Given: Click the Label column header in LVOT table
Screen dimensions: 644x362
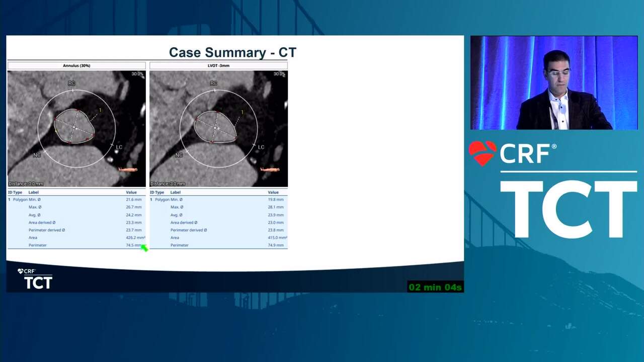Looking at the screenshot, I should pyautogui.click(x=175, y=192).
